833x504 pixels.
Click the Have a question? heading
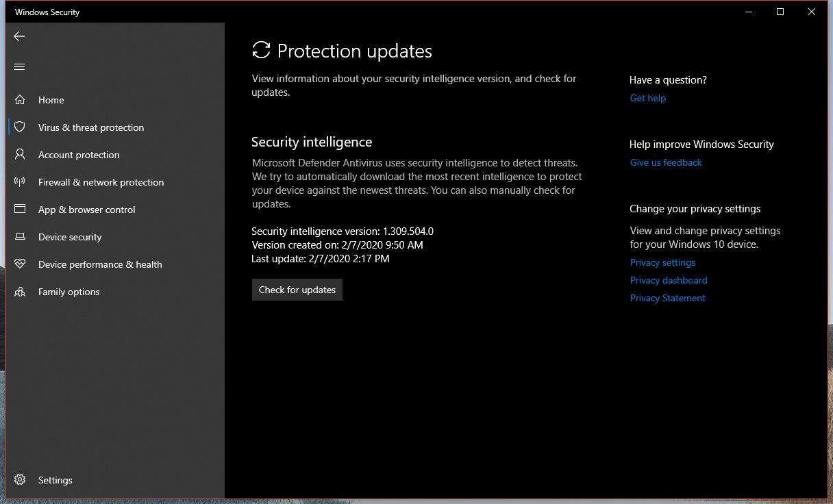(668, 80)
